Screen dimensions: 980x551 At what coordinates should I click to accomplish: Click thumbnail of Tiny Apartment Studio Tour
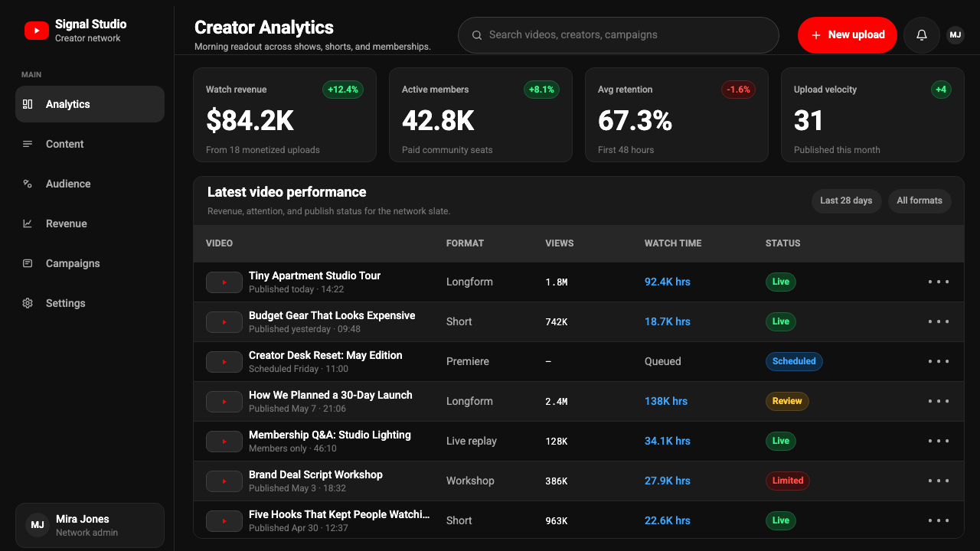[x=224, y=282]
